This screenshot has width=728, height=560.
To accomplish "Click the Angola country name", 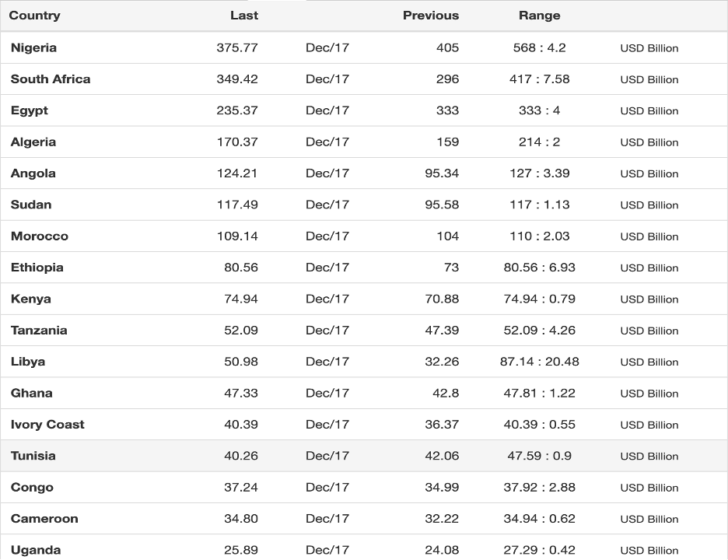I will click(x=33, y=173).
